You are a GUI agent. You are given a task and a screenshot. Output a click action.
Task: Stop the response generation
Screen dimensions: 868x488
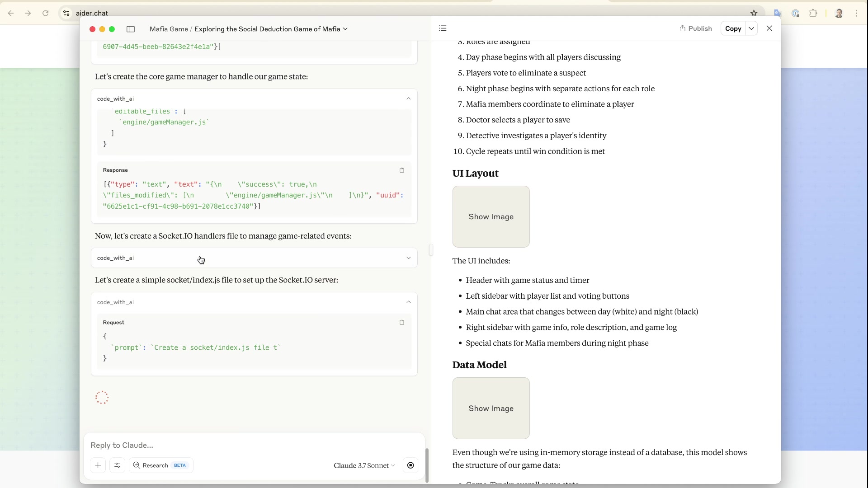[x=410, y=465]
